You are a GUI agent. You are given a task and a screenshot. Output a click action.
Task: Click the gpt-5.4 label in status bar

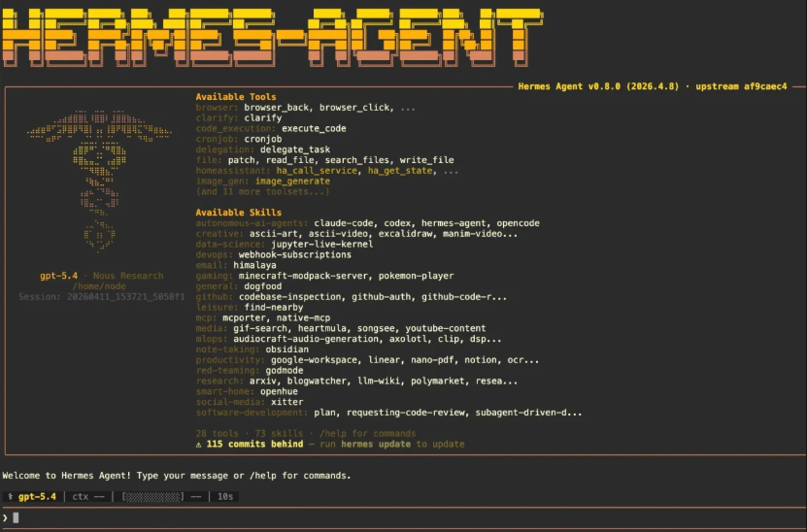pos(37,496)
